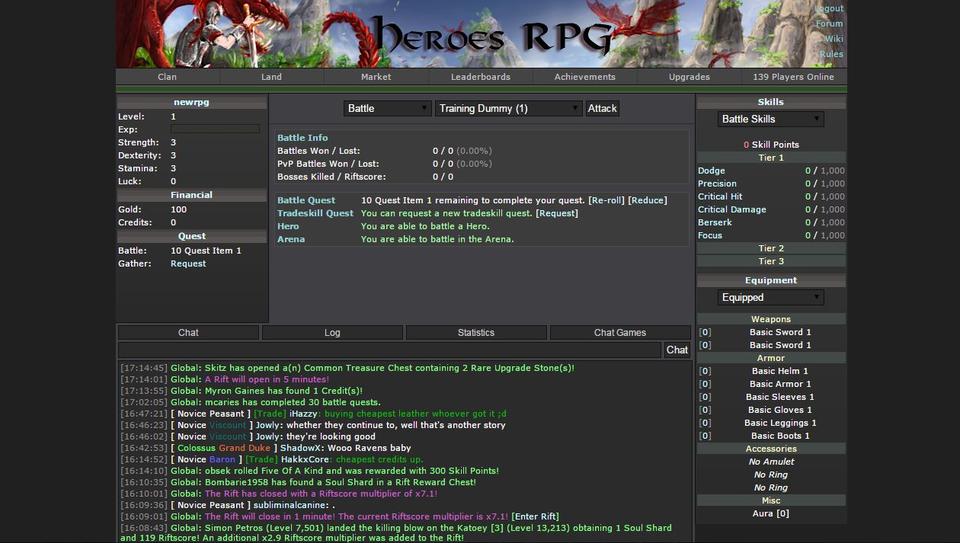Expand the Battle action dropdown
960x543 pixels.
coord(387,108)
